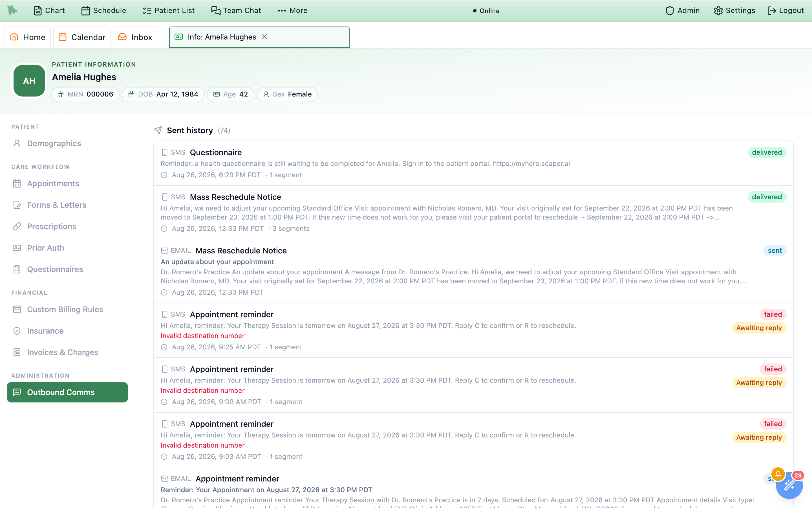Log out of the application
The height and width of the screenshot is (508, 812).
point(785,10)
